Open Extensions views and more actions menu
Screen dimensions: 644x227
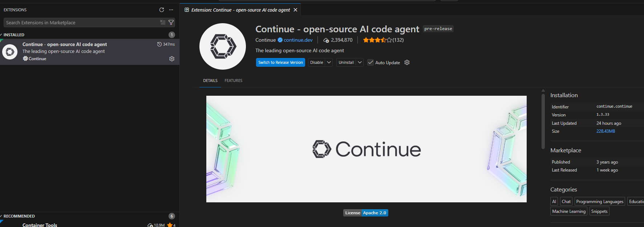coord(171,10)
